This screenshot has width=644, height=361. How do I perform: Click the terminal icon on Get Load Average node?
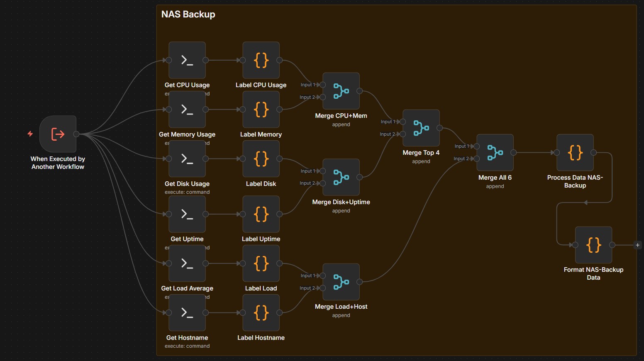[187, 263]
